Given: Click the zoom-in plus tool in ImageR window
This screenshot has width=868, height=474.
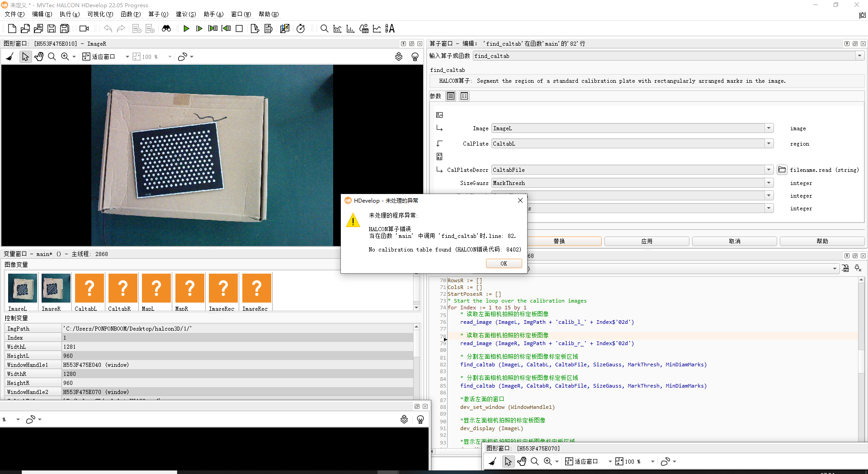Looking at the screenshot, I should click(x=65, y=57).
